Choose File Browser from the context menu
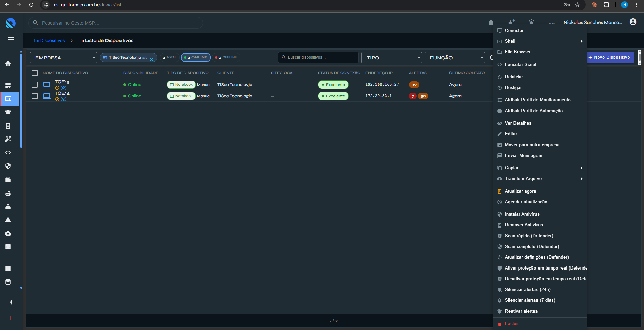Image resolution: width=644 pixels, height=330 pixels. pos(540,52)
